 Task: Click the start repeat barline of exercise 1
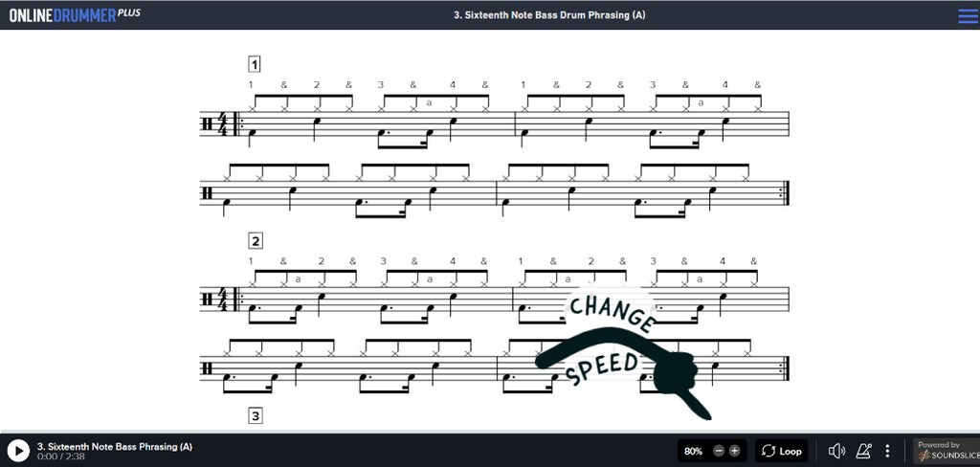(237, 123)
